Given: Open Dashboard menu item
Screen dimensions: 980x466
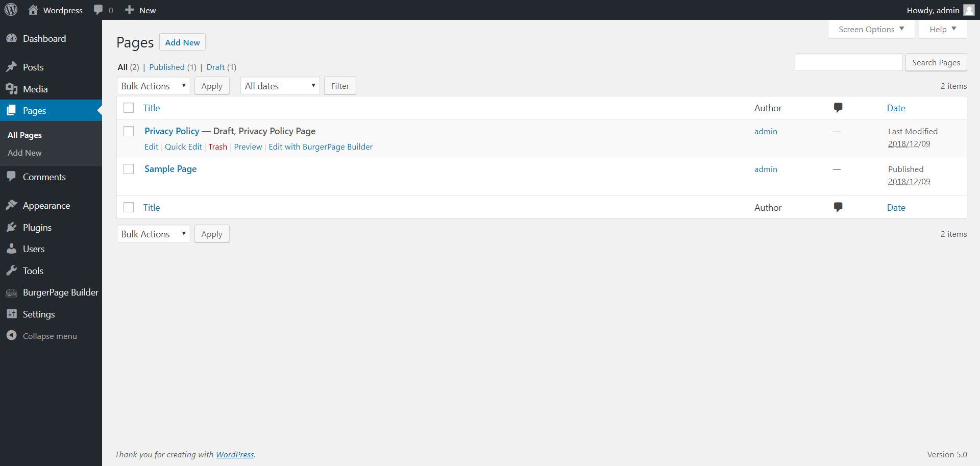Looking at the screenshot, I should (44, 38).
